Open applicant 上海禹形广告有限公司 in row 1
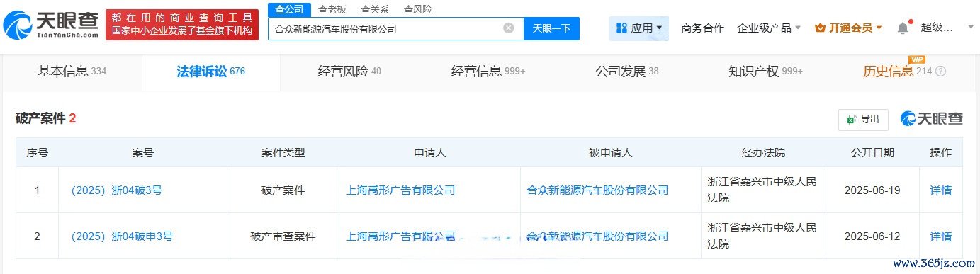The image size is (980, 274). 400,190
